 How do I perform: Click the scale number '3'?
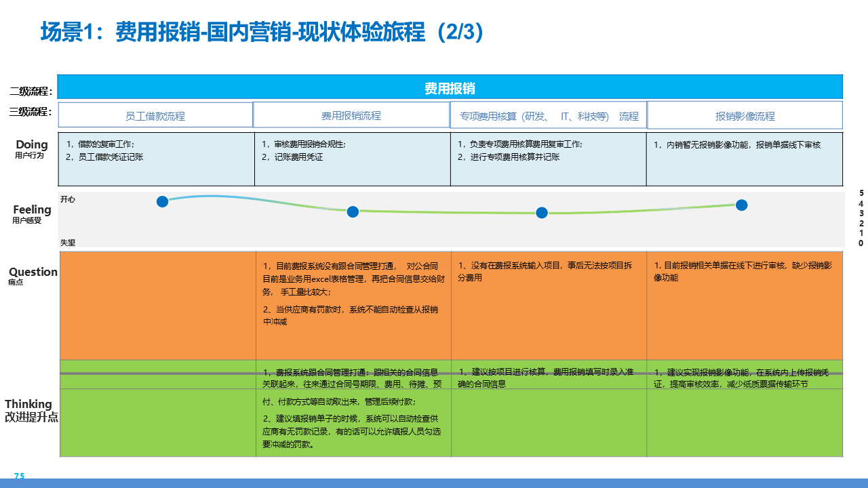861,213
